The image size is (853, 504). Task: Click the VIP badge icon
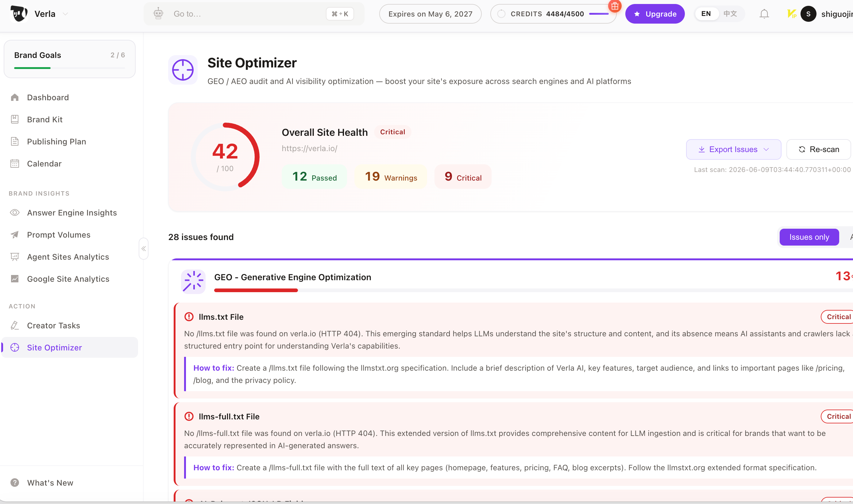point(792,14)
